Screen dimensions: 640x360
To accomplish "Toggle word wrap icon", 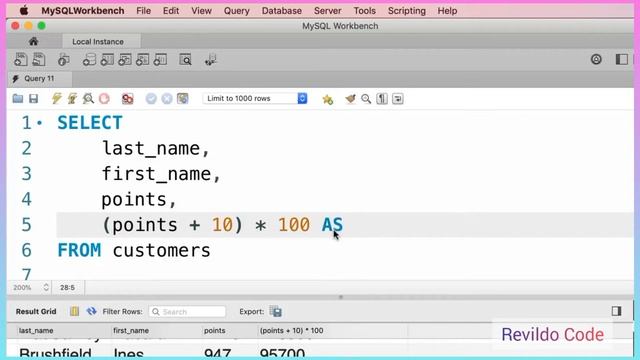I will pyautogui.click(x=398, y=99).
